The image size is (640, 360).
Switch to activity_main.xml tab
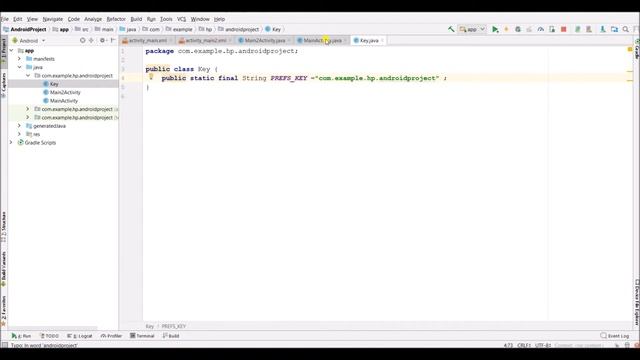(x=148, y=40)
